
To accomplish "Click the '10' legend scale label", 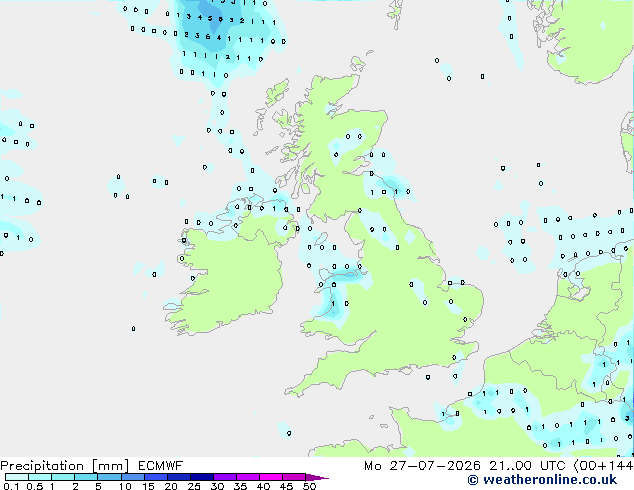I will pos(125,486).
